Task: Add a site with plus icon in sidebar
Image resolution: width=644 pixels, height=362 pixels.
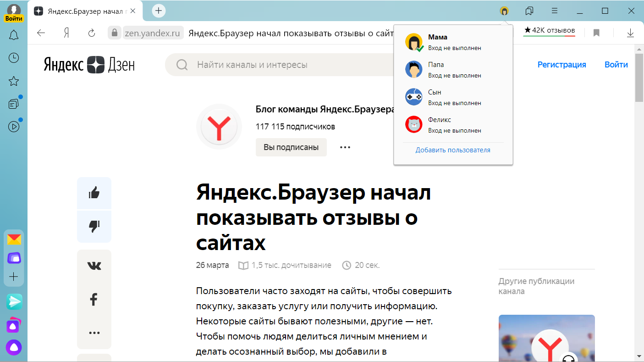Action: click(x=14, y=277)
